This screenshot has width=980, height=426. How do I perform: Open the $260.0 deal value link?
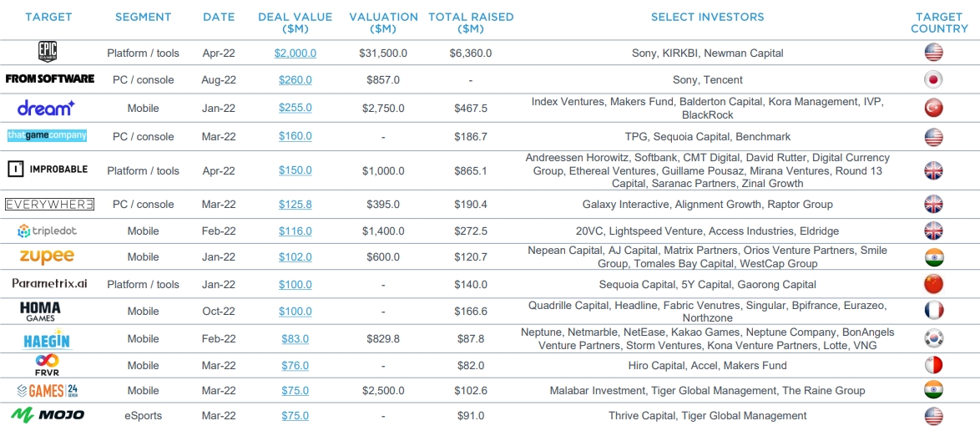pos(296,80)
